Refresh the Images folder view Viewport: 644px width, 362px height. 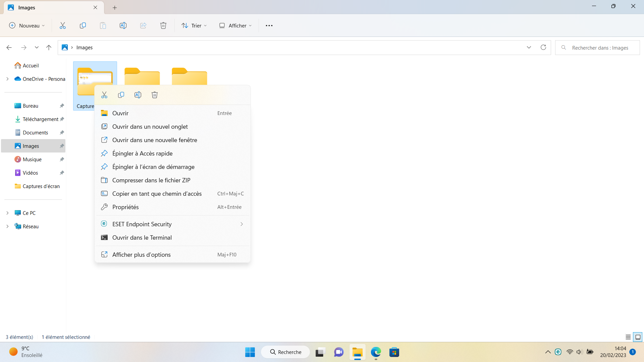tap(543, 47)
